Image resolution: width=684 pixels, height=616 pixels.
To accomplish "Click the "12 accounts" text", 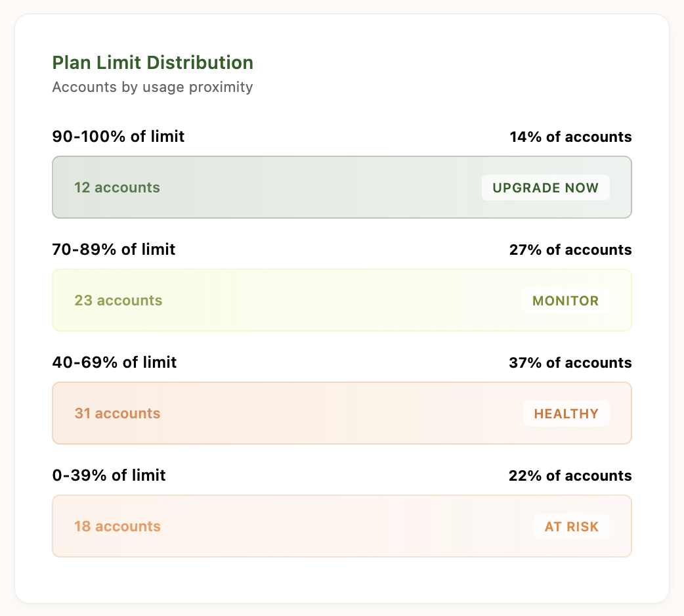I will pos(117,188).
